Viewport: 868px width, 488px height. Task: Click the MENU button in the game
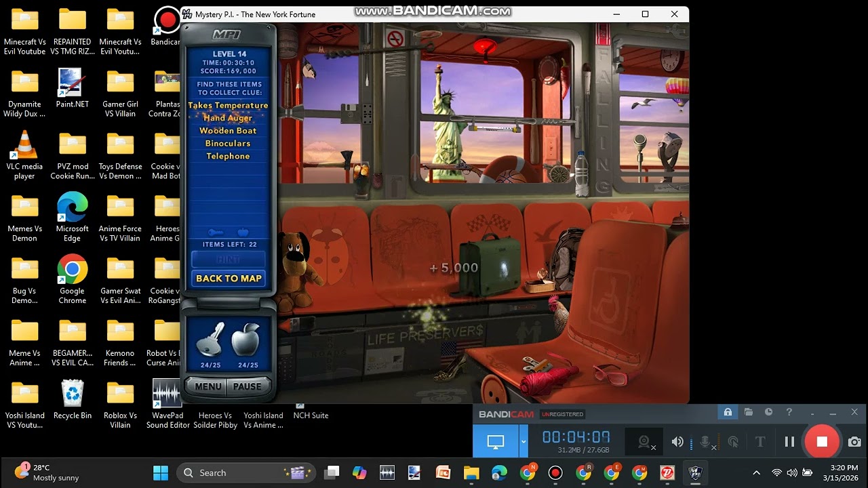(208, 386)
